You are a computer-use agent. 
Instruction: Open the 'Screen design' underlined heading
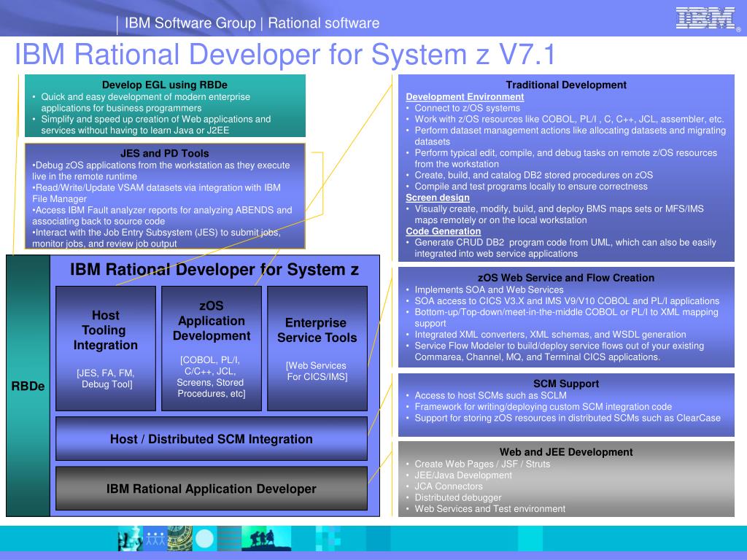pyautogui.click(x=438, y=198)
